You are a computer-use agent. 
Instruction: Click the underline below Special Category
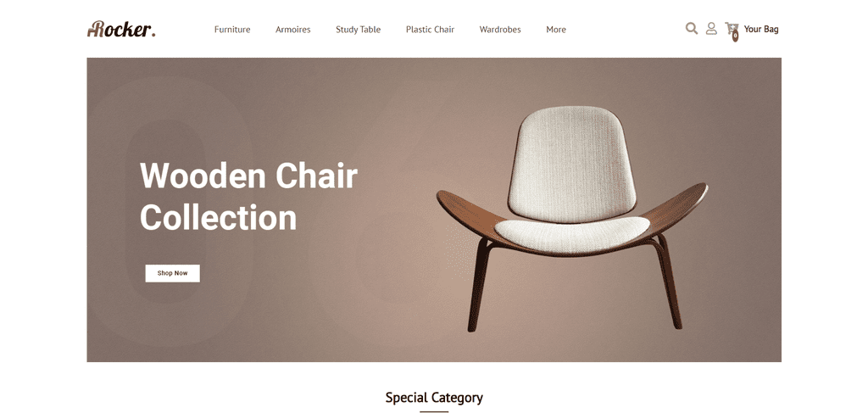[x=434, y=411]
